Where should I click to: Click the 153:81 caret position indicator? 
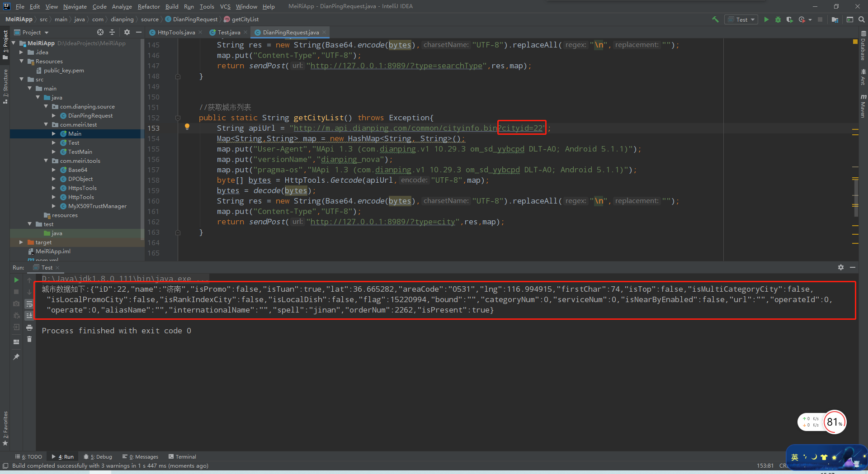pos(765,466)
